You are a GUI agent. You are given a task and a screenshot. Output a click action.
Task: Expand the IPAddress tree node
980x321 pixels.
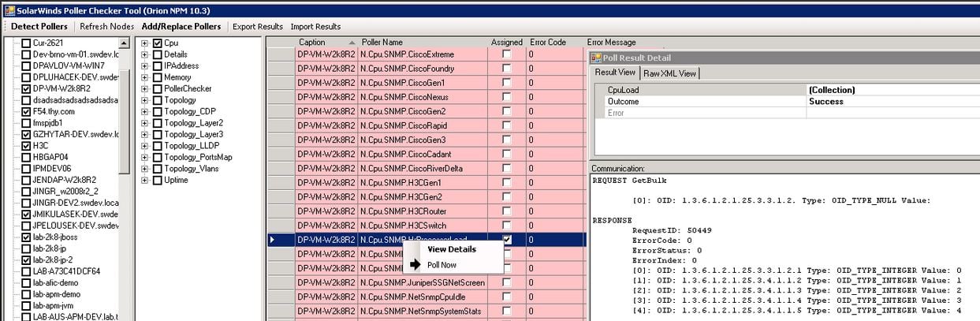145,65
